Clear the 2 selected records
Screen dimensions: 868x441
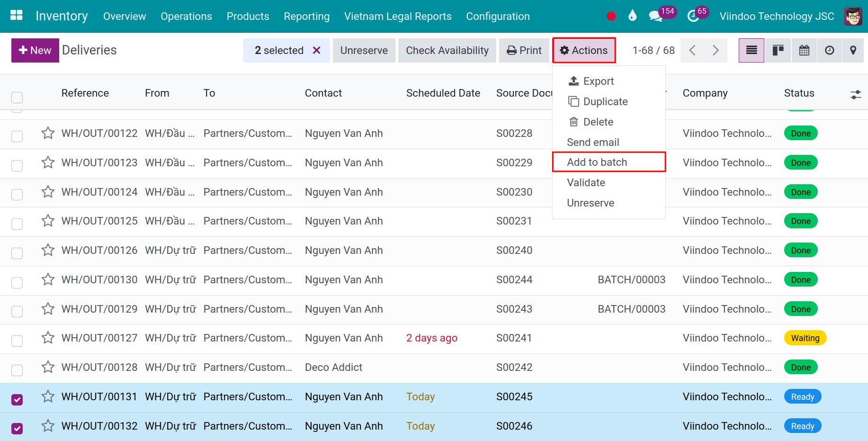[317, 50]
